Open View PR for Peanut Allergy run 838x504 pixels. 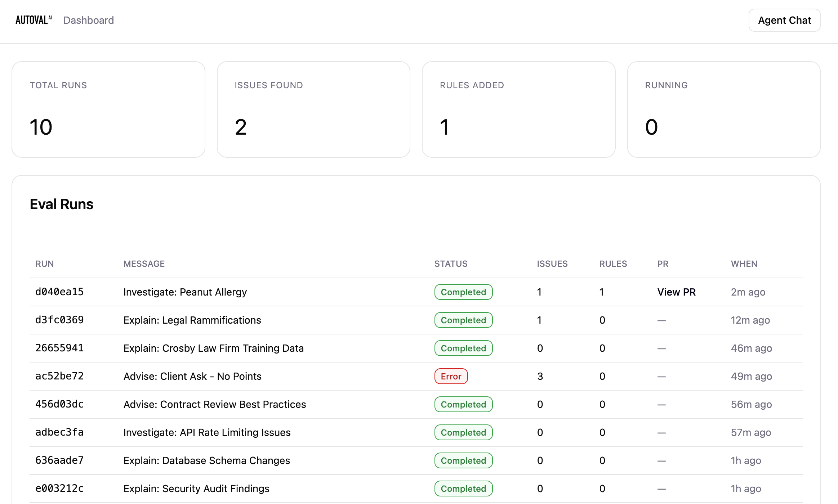(x=676, y=292)
